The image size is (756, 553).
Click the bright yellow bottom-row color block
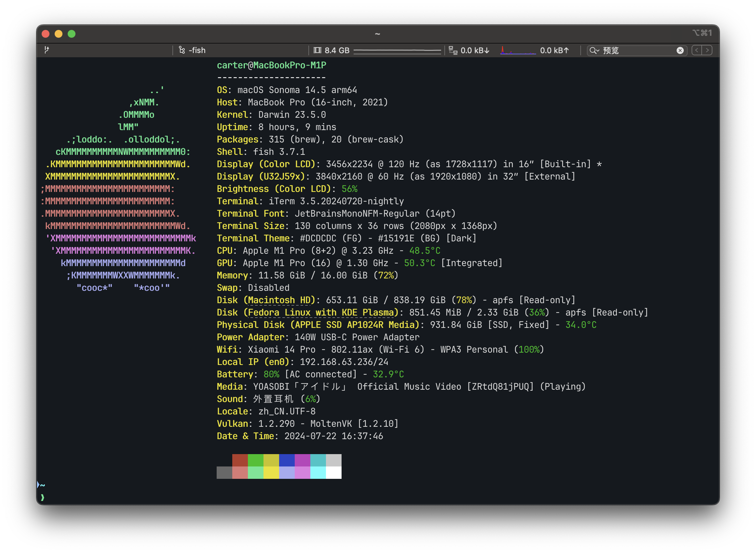tap(271, 473)
